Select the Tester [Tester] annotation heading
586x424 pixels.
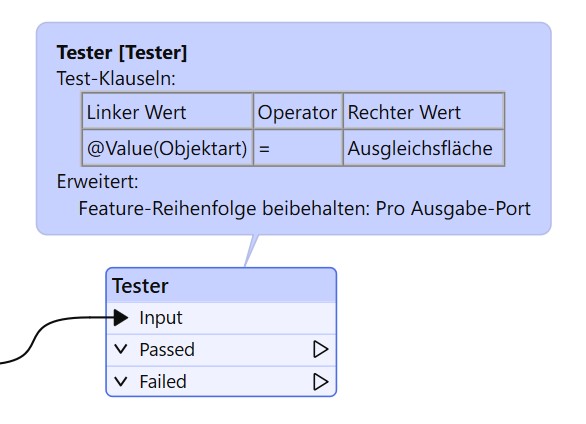[x=122, y=52]
